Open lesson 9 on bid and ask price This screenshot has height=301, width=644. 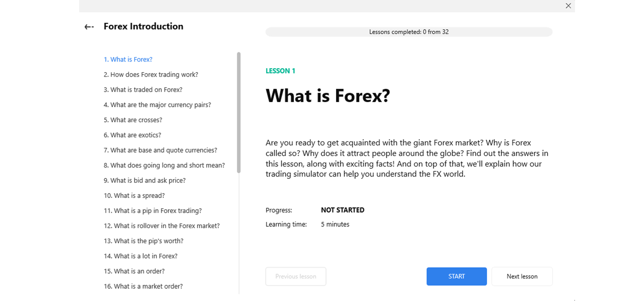[x=145, y=181]
